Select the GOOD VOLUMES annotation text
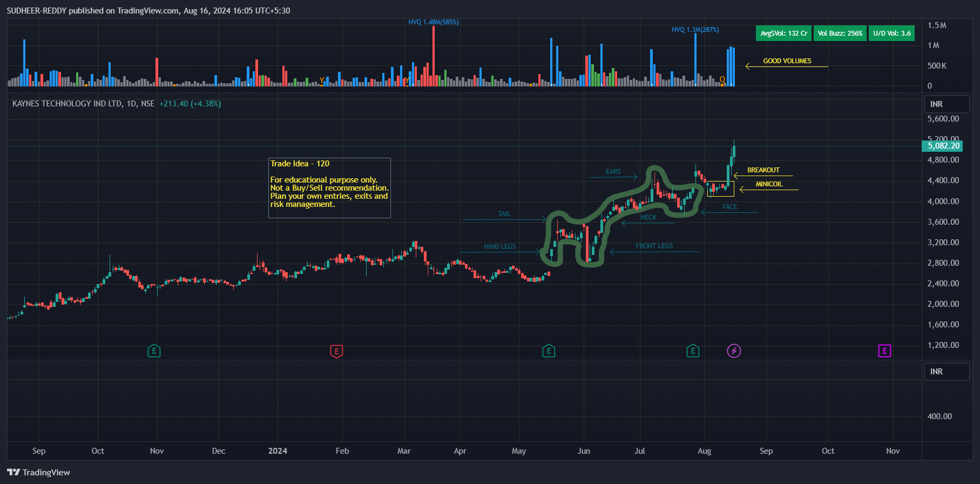 click(787, 61)
